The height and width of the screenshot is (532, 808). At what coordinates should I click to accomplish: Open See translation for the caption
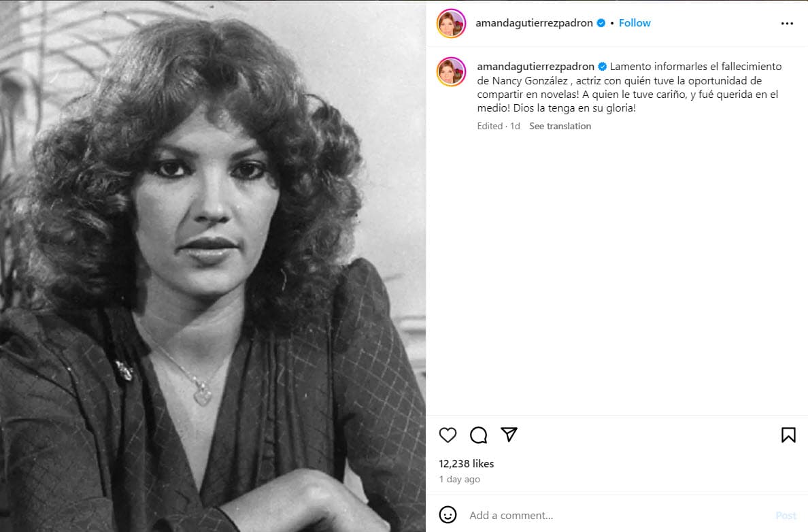click(560, 126)
